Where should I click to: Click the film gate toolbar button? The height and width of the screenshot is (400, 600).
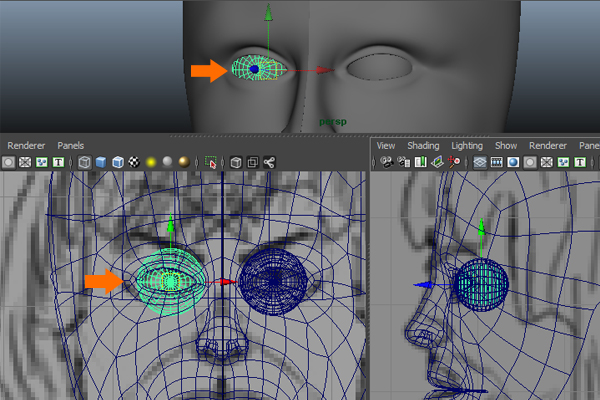[496, 162]
